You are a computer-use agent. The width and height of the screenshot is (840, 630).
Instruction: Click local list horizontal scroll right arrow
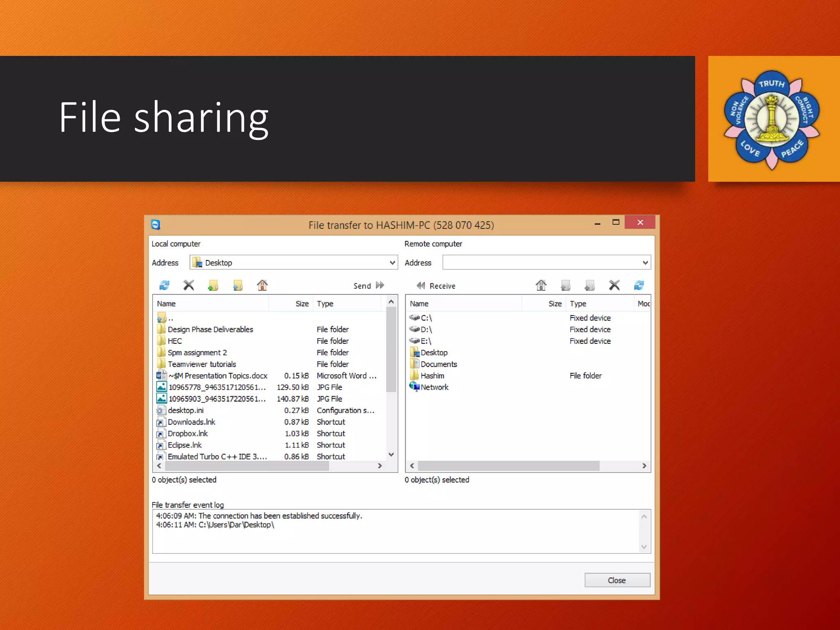(380, 466)
